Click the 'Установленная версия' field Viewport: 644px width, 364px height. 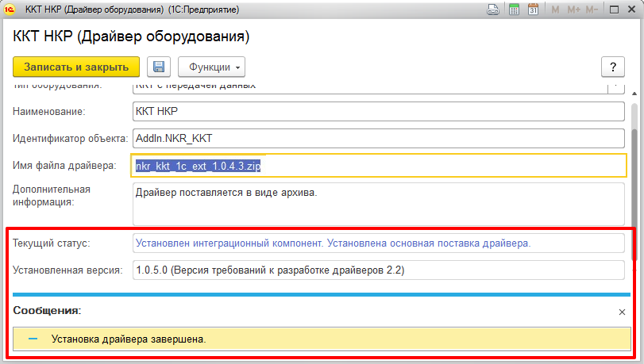pos(378,270)
